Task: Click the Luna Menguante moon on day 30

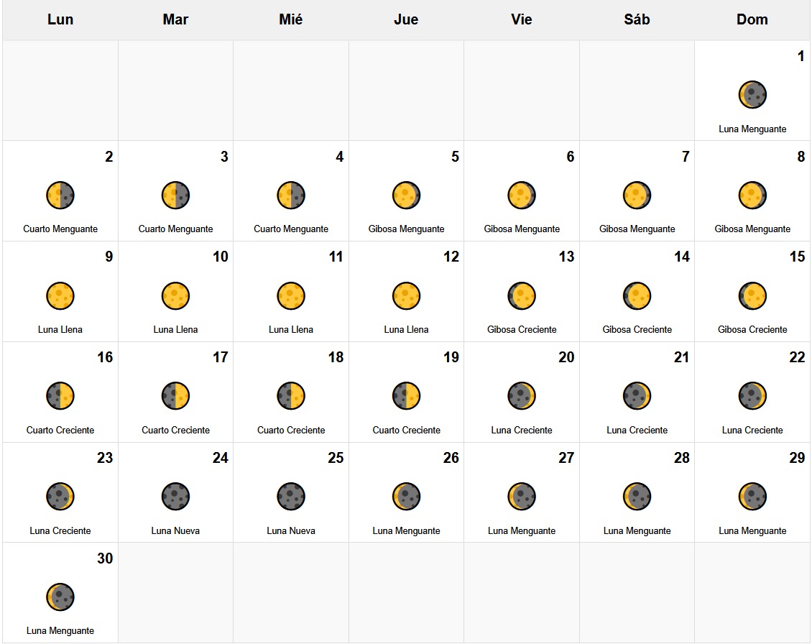Action: point(60,597)
